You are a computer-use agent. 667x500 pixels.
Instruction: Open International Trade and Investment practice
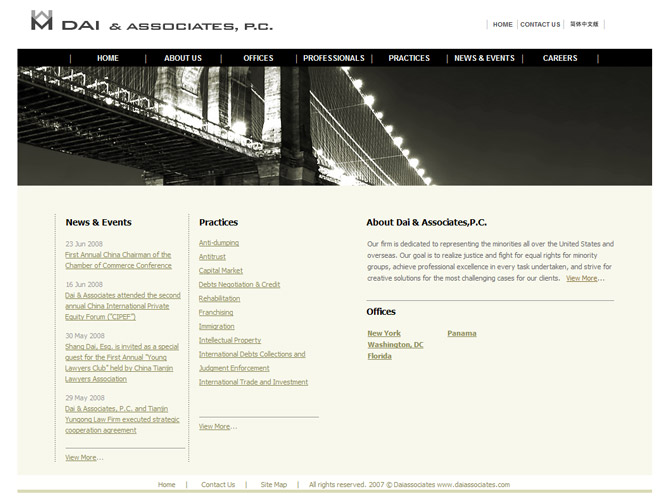pyautogui.click(x=253, y=382)
